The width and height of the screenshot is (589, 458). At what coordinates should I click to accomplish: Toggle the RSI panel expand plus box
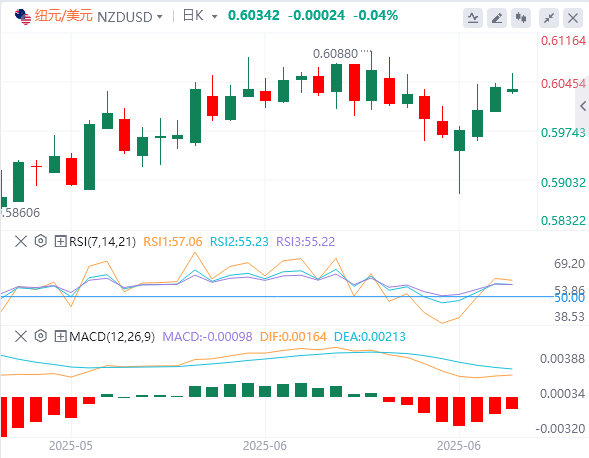click(x=60, y=241)
